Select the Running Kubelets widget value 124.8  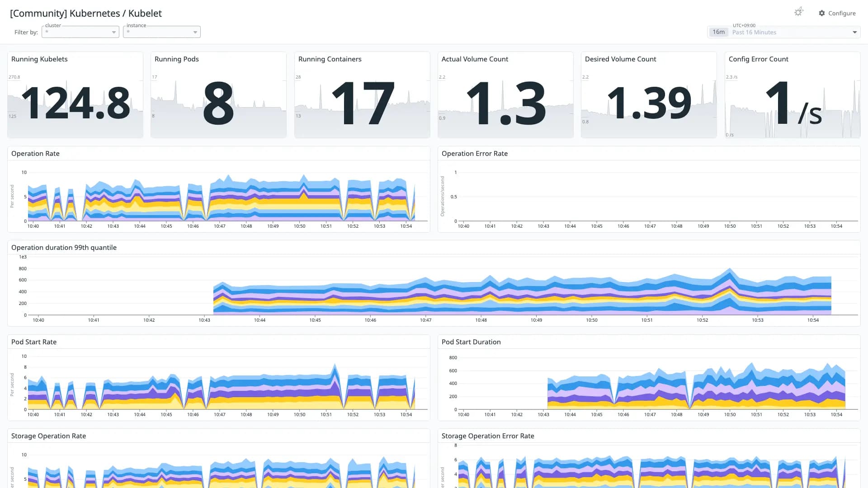tap(75, 103)
